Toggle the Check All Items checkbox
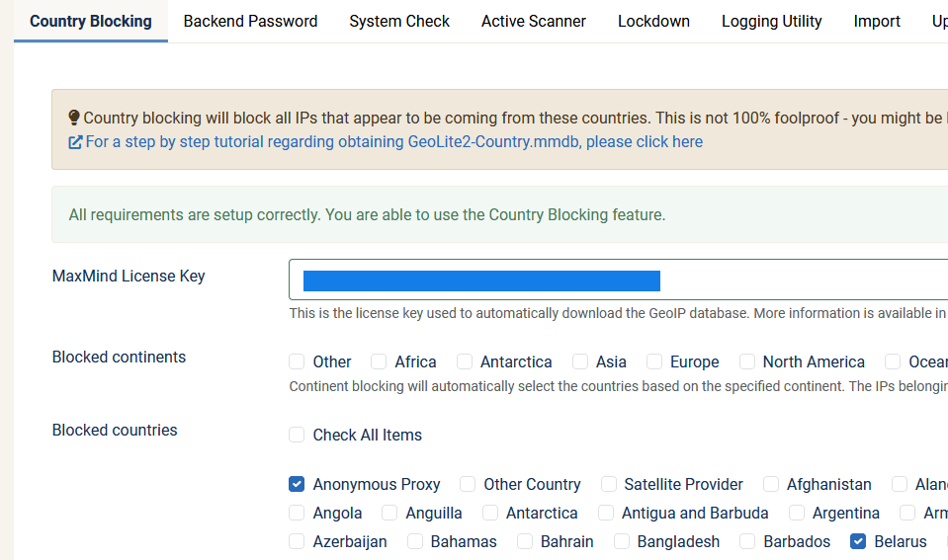Viewport: 948px width, 560px height. (297, 435)
